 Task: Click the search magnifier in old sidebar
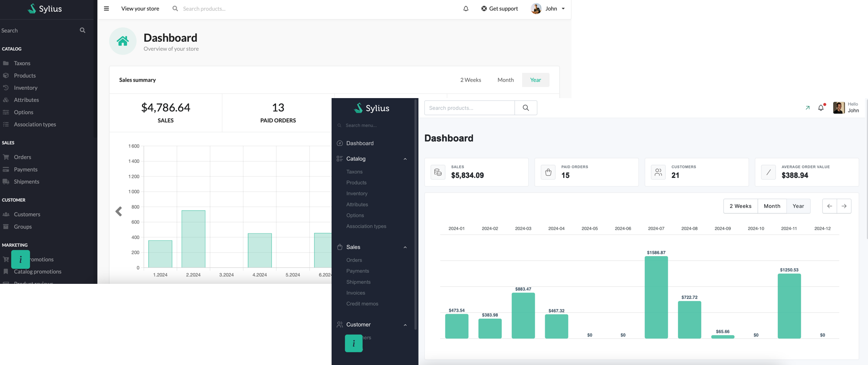(82, 30)
